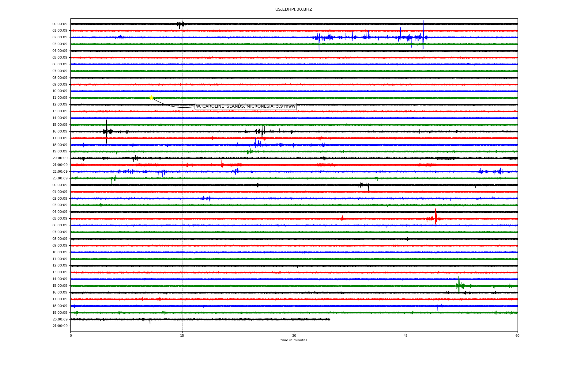588x368 pixels.
Task: Click the W. Caroline Islands annotation label
Action: tap(245, 106)
